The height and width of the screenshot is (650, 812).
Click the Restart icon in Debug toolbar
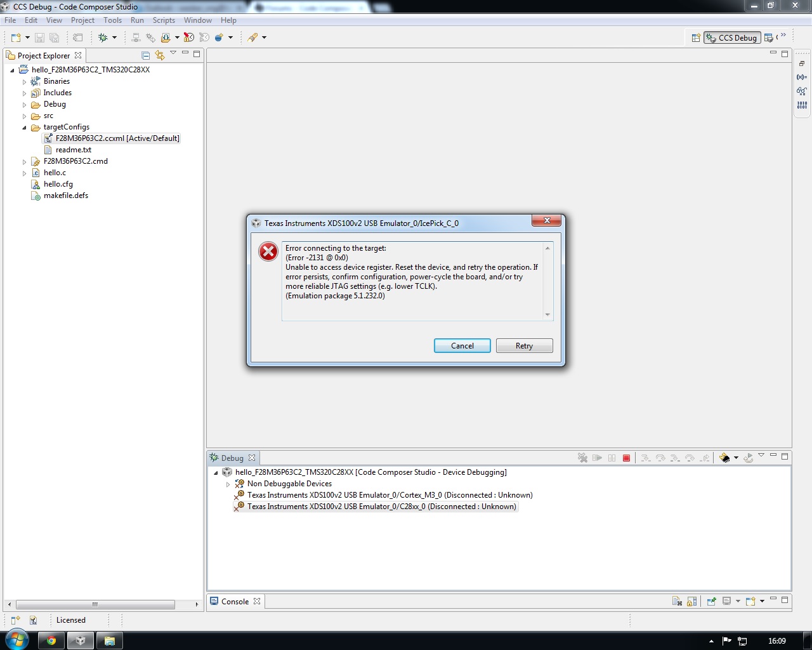[x=748, y=458]
